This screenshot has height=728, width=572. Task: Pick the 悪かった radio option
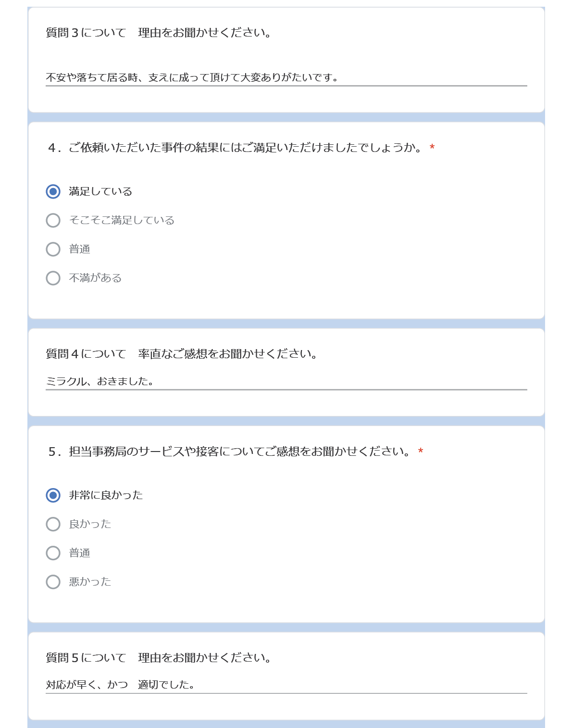pos(53,582)
